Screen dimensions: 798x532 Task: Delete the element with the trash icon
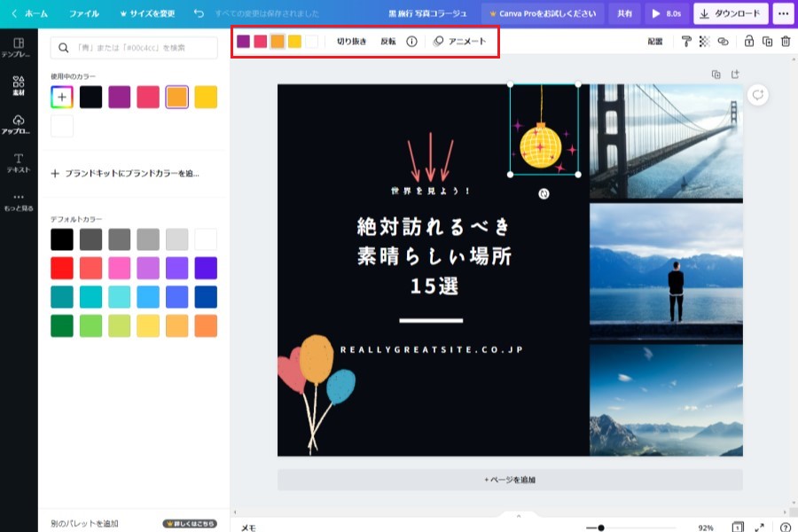[785, 42]
